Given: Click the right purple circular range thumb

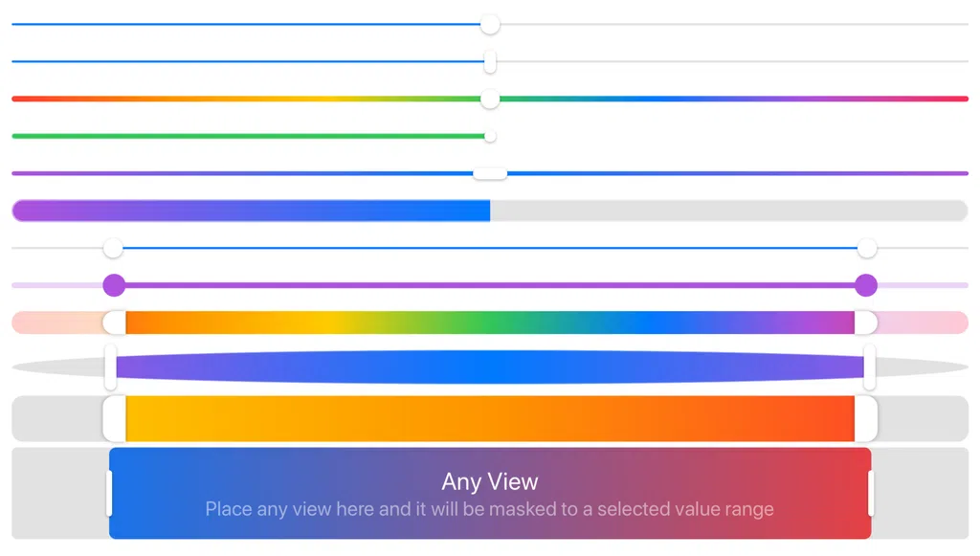Looking at the screenshot, I should 865,285.
